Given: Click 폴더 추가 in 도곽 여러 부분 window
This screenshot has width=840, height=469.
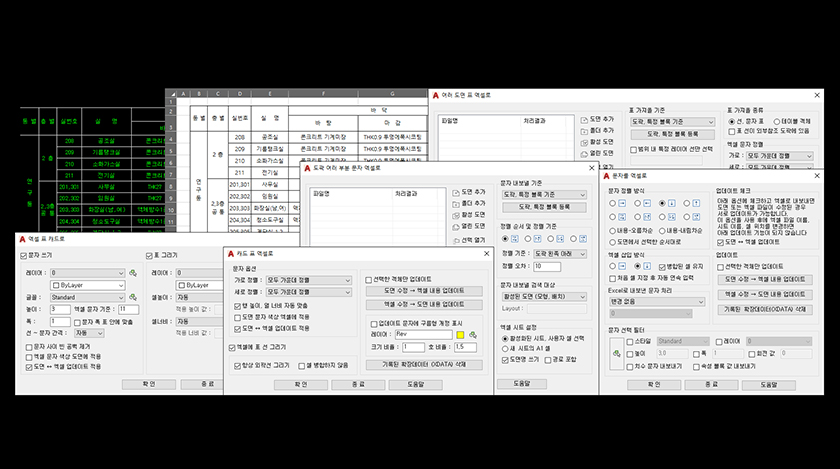Looking at the screenshot, I should 469,204.
